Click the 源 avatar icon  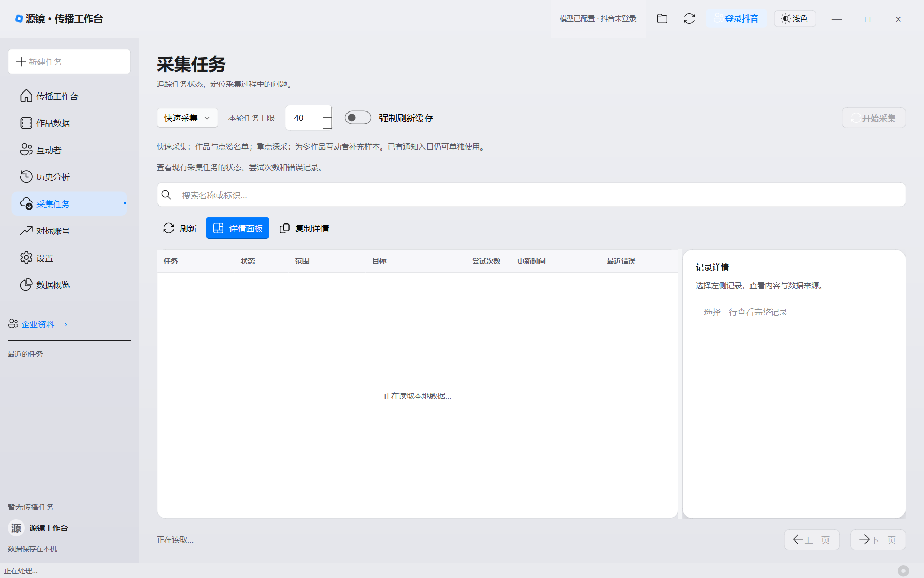click(16, 528)
